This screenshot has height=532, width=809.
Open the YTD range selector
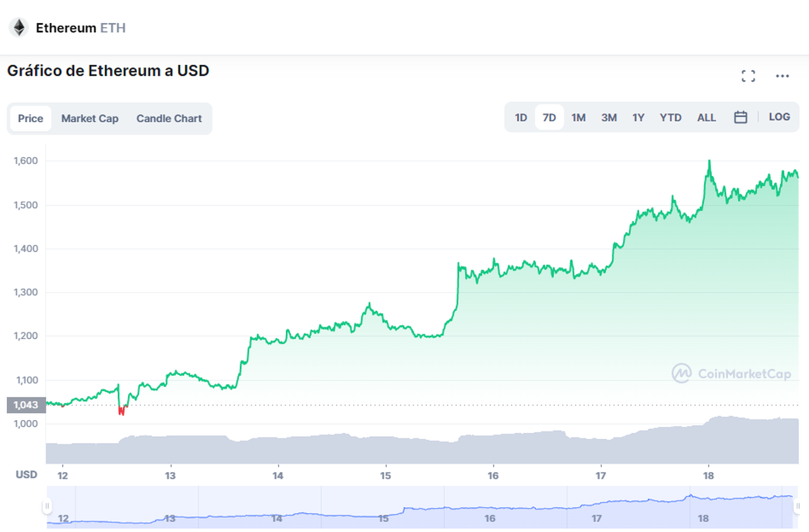(x=670, y=117)
